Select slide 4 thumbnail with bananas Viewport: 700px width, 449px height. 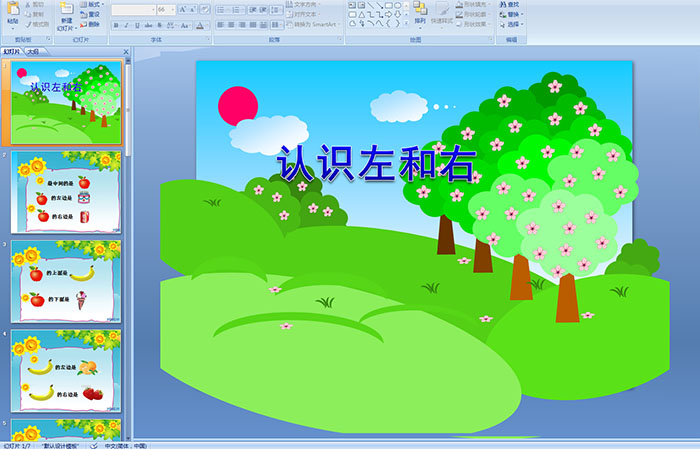(x=66, y=370)
